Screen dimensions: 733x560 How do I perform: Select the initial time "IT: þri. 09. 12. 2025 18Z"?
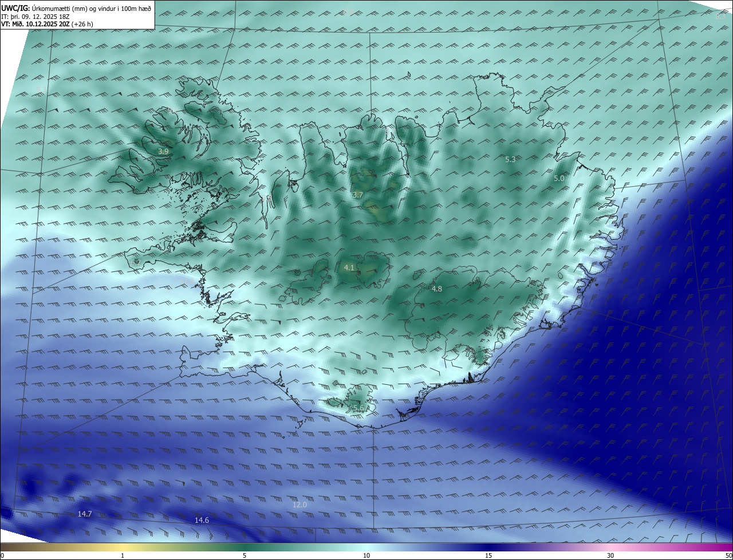pyautogui.click(x=36, y=17)
